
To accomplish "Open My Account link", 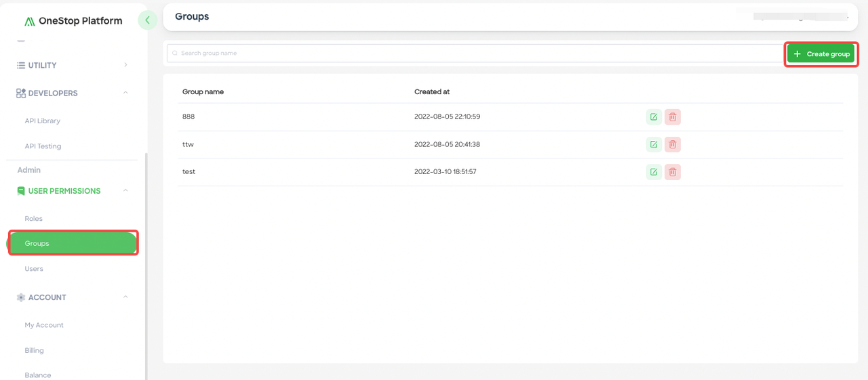I will point(44,325).
